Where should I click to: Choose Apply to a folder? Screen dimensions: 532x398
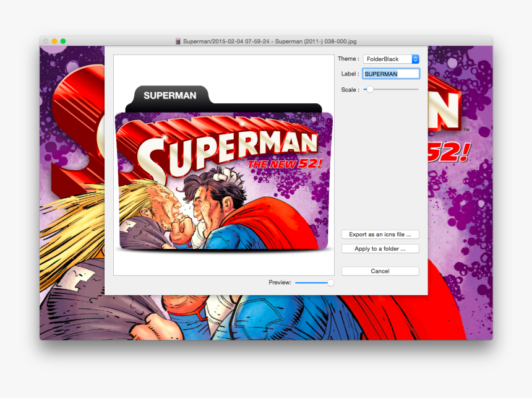[x=380, y=248]
